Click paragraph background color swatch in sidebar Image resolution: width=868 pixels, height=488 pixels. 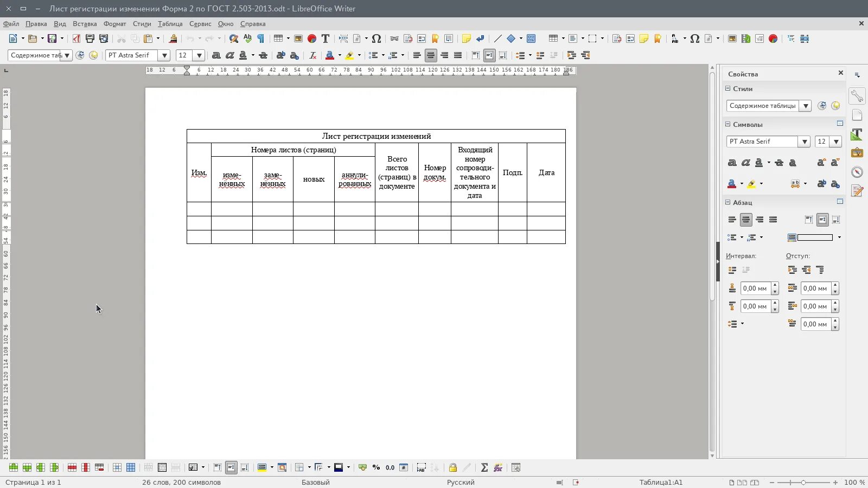point(814,237)
